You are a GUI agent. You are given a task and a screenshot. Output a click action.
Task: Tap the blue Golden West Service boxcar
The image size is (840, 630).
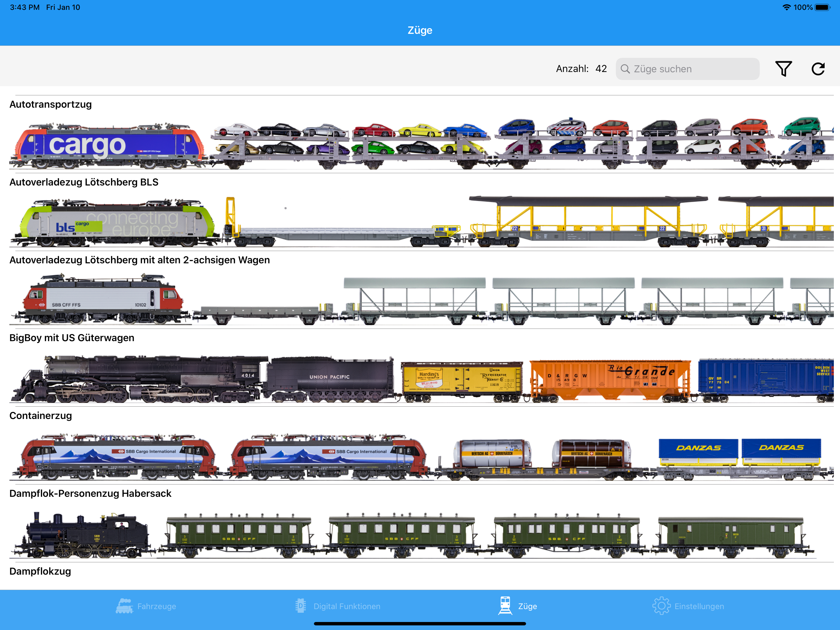click(x=766, y=380)
